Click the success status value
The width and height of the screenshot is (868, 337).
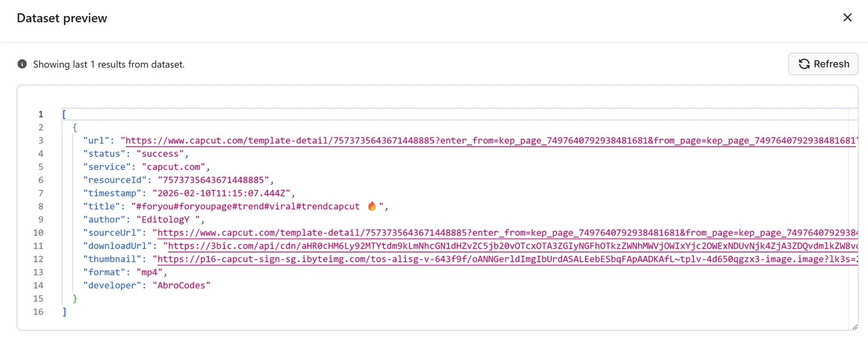[x=160, y=154]
